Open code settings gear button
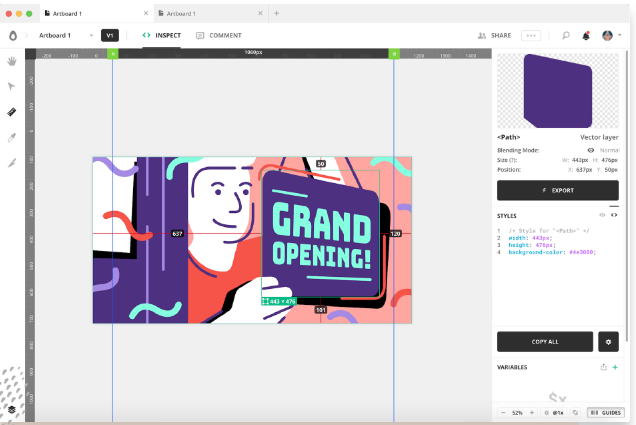Screen dimensions: 636x425 click(608, 341)
